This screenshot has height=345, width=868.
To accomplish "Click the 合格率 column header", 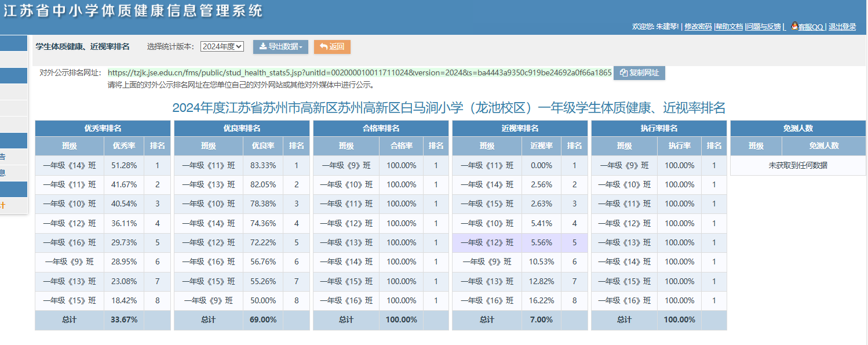I will click(402, 146).
